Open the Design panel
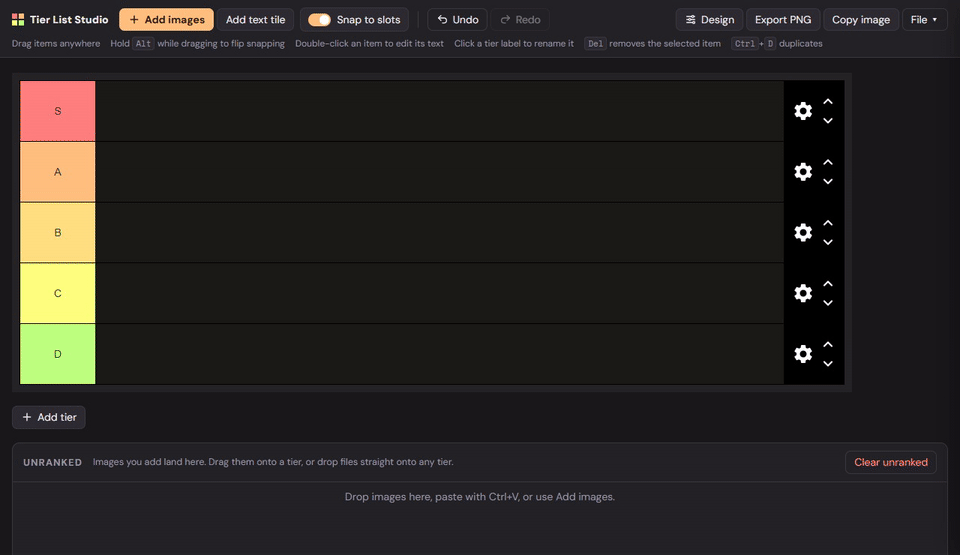 (709, 20)
